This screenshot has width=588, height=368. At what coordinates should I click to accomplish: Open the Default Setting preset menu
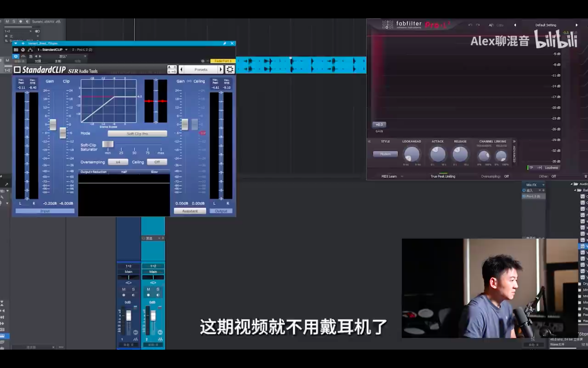(x=546, y=25)
